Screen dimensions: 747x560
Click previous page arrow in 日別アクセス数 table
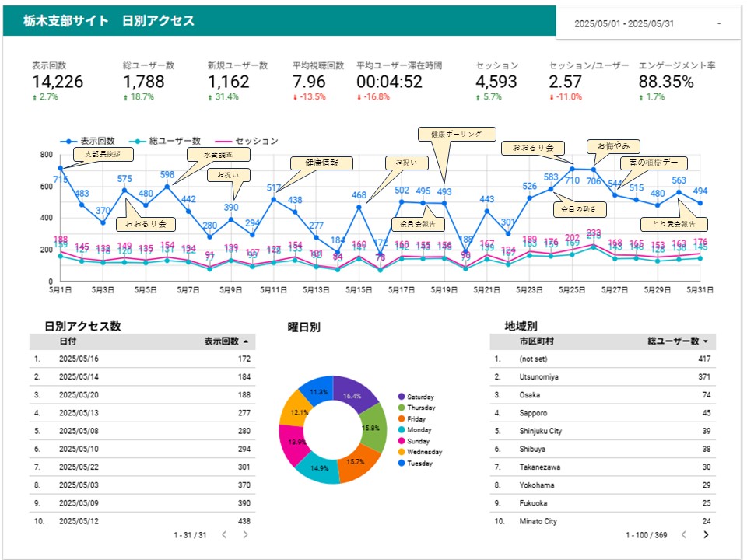pyautogui.click(x=223, y=535)
